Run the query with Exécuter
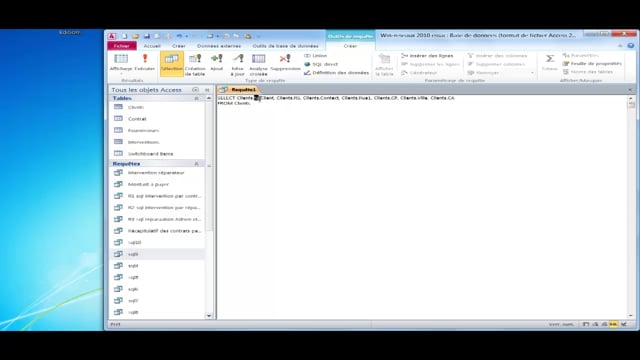The width and height of the screenshot is (640, 360). click(144, 62)
